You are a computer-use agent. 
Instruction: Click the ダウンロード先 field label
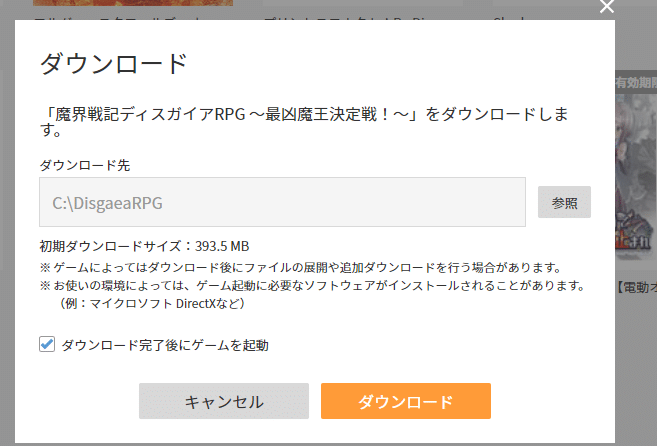point(85,164)
